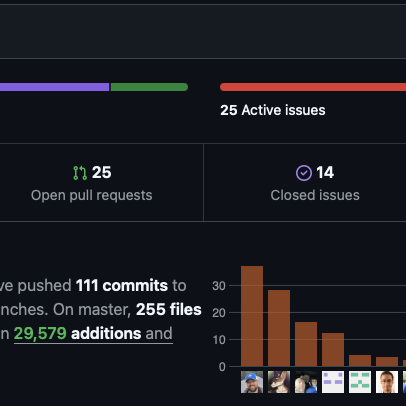
Task: Click the purple merged pull requests bar segment
Action: (x=54, y=87)
